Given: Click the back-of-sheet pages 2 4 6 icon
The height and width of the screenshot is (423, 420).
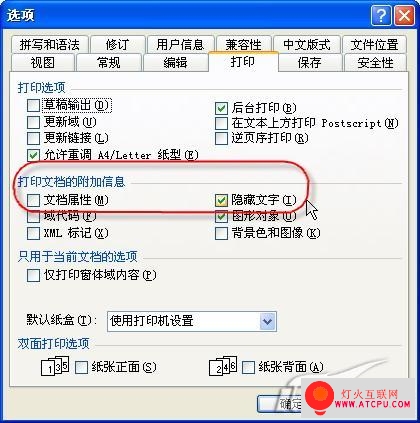Looking at the screenshot, I should 223,366.
